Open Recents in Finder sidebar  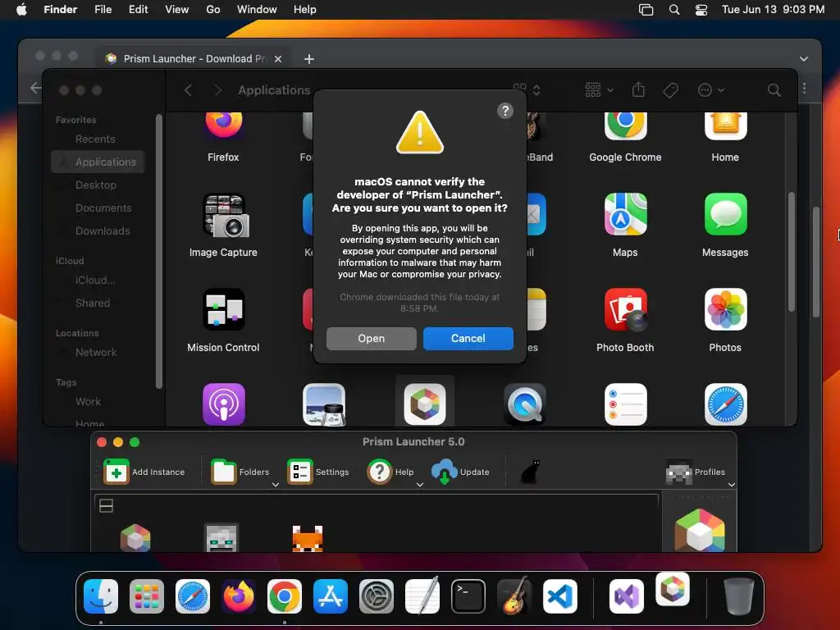[95, 139]
